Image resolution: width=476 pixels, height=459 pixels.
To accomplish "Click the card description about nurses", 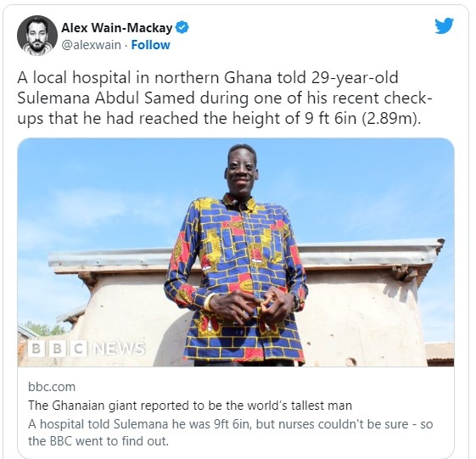I will [231, 433].
